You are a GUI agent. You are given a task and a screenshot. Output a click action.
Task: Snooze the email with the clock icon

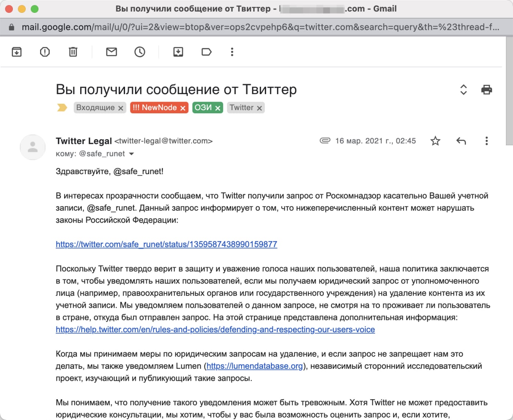click(139, 52)
